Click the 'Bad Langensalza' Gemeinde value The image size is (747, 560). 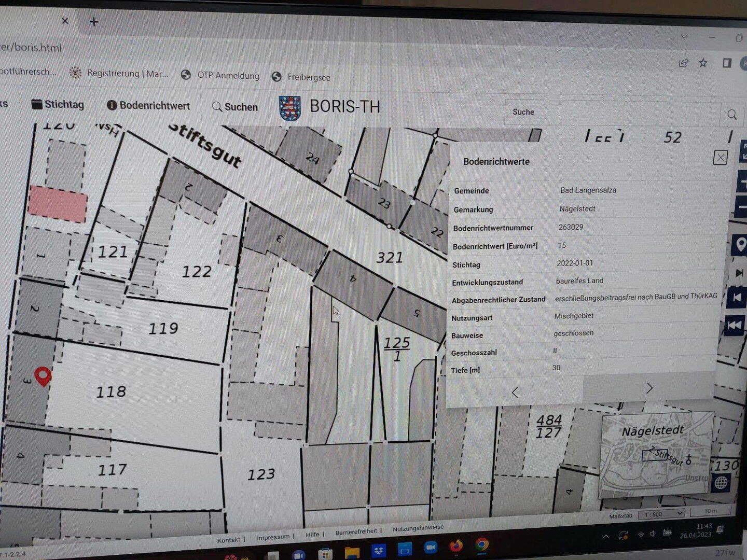pyautogui.click(x=588, y=190)
